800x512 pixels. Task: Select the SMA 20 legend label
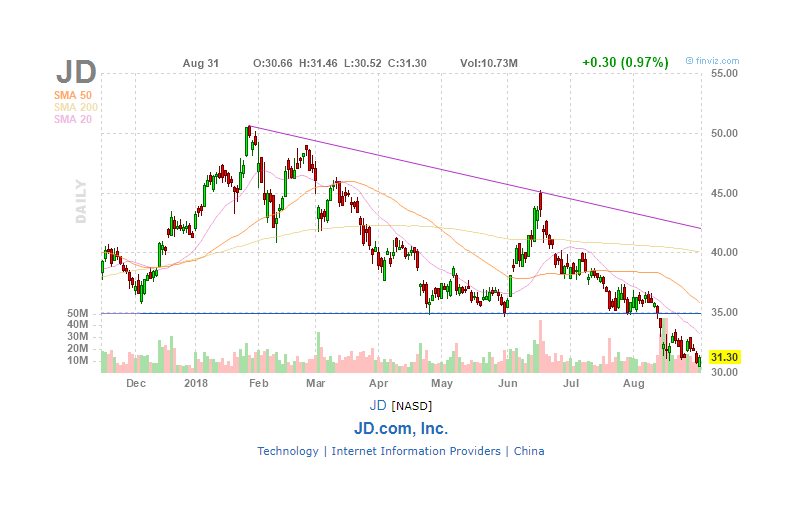click(x=73, y=119)
